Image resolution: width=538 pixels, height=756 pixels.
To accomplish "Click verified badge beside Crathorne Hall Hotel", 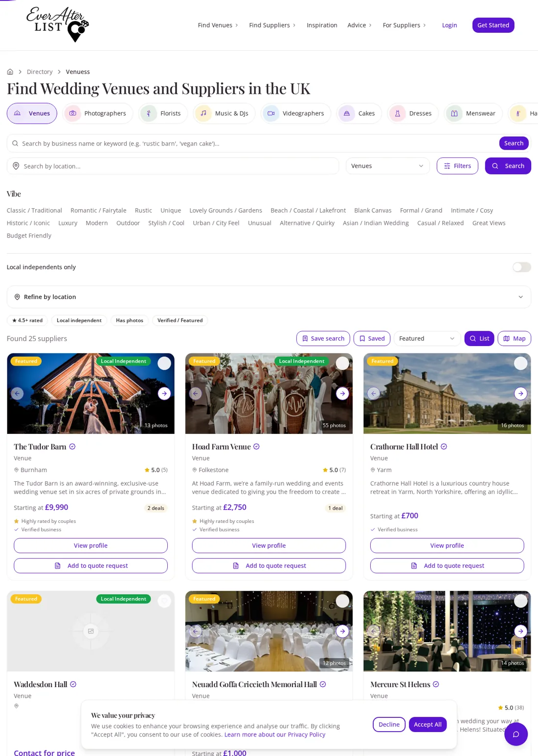I will [444, 447].
